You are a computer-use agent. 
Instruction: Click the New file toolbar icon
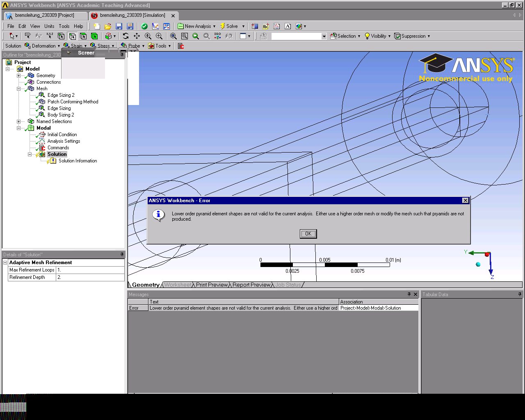97,26
